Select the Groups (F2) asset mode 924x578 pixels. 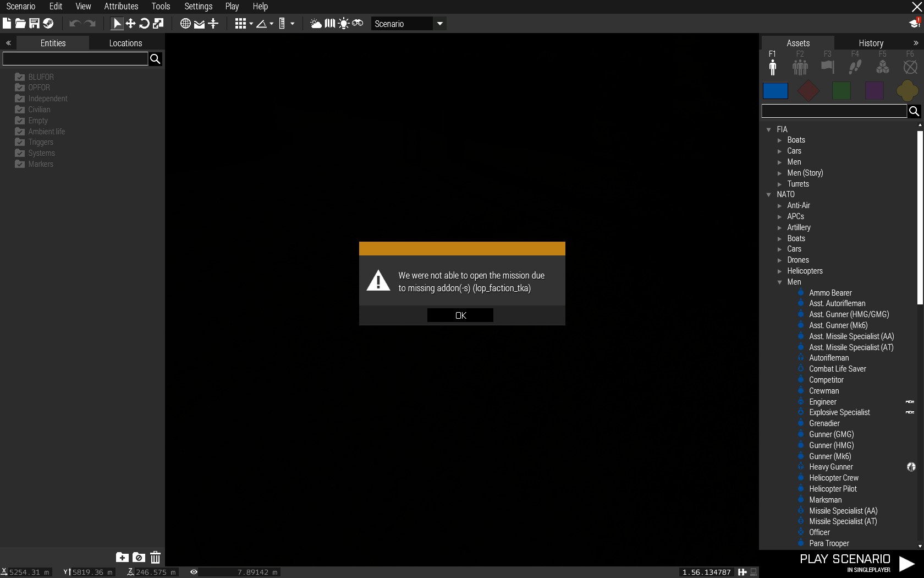[x=800, y=67]
